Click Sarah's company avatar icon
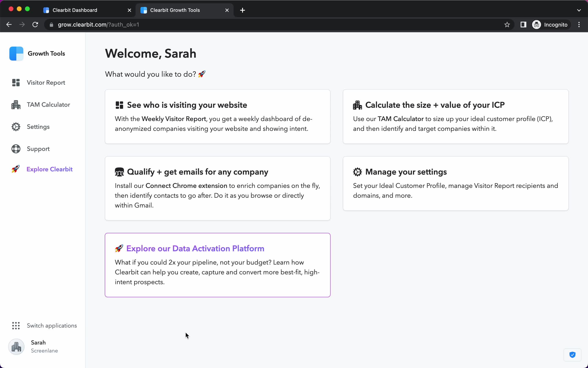 pyautogui.click(x=16, y=347)
